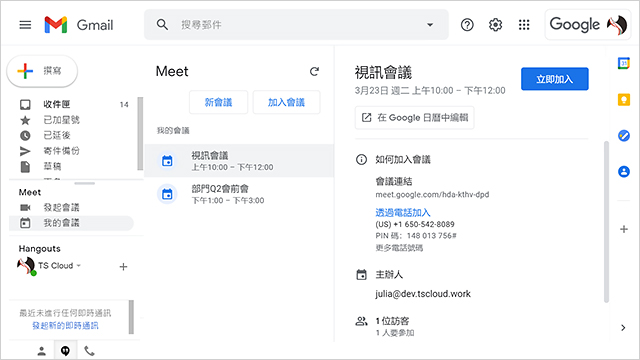Open settings gear icon

[x=496, y=25]
